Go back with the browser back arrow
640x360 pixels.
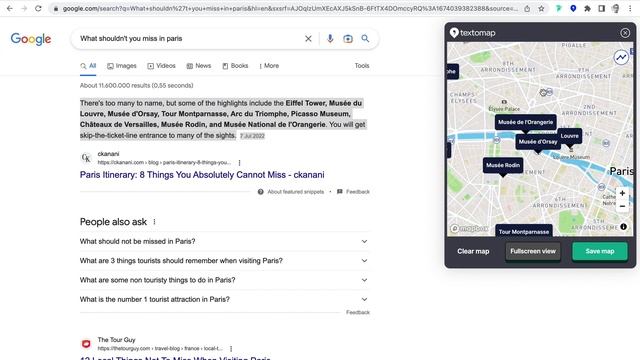click(x=9, y=8)
